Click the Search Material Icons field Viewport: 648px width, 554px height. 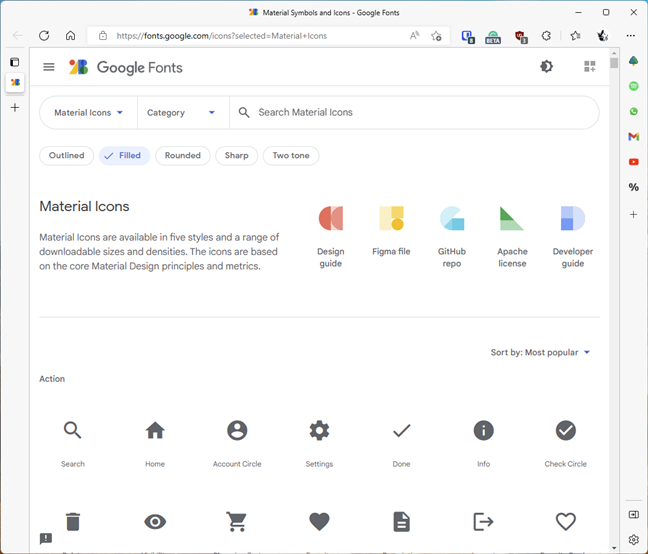413,112
